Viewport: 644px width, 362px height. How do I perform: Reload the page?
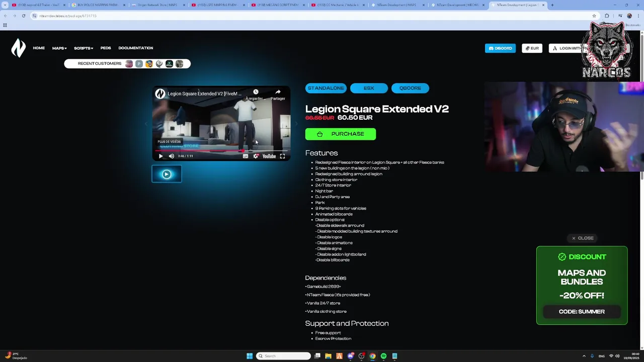[x=23, y=16]
